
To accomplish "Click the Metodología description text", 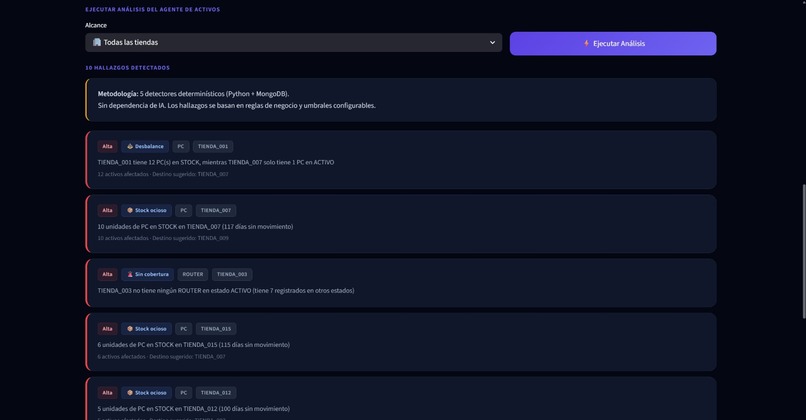I will pos(236,100).
